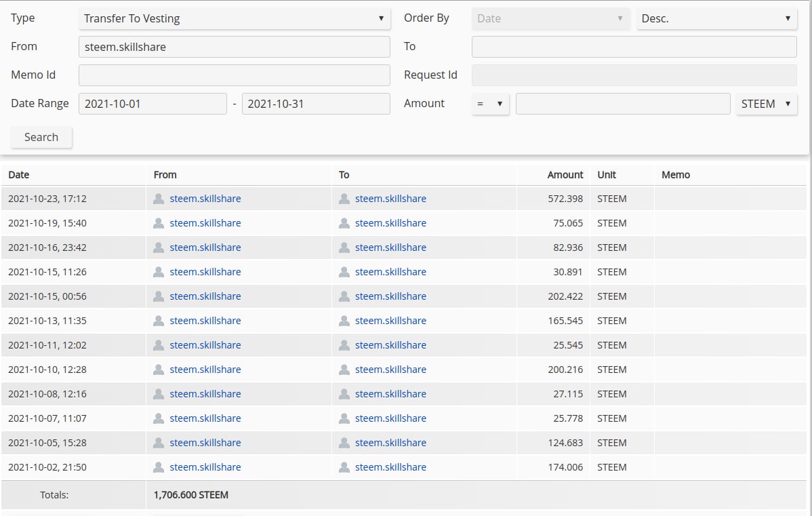The image size is (812, 516).
Task: Click From user icon beside 82.936 amount
Action: pyautogui.click(x=159, y=247)
